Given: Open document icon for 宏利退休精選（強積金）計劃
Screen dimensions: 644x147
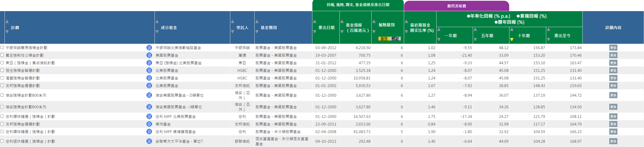Looking at the screenshot, I should click(149, 141).
